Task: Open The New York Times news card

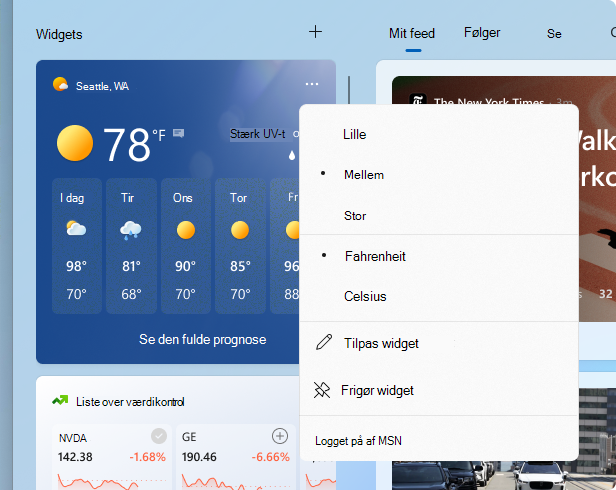Action: (x=504, y=198)
